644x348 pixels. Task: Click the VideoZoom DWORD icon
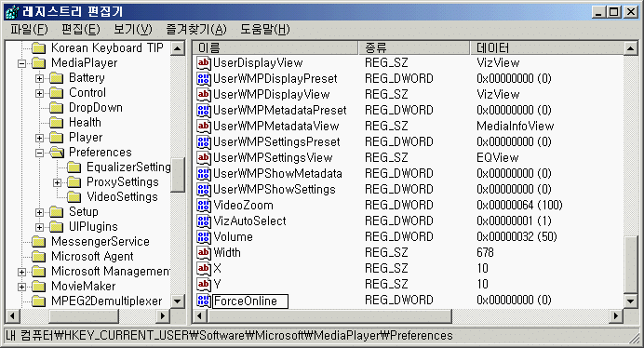coord(204,205)
